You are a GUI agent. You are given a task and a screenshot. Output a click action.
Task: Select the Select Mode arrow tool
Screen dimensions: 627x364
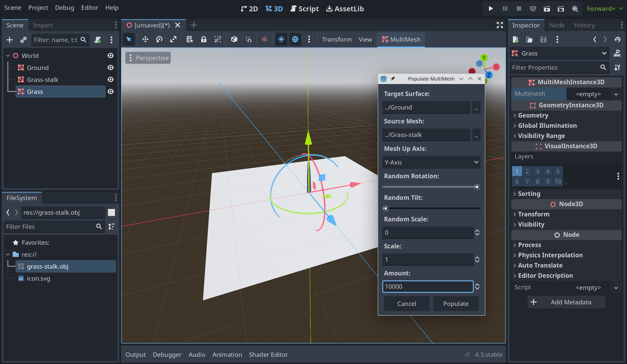(x=129, y=39)
